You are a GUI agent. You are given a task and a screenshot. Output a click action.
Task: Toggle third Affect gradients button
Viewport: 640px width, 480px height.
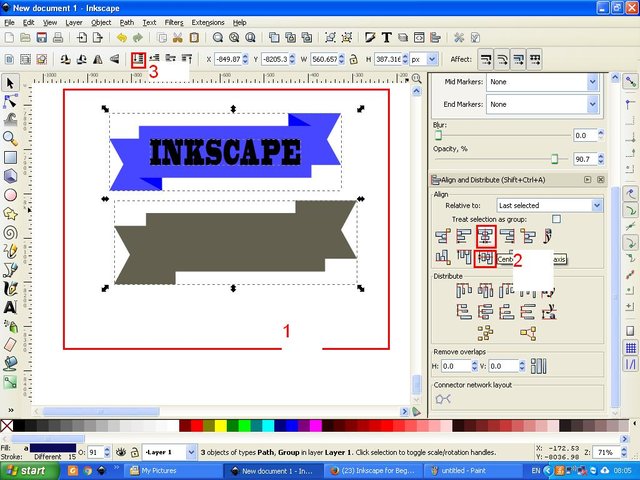point(518,60)
